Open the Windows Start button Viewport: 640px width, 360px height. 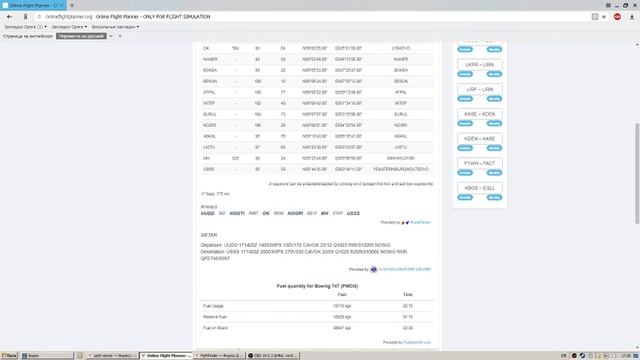[9, 356]
